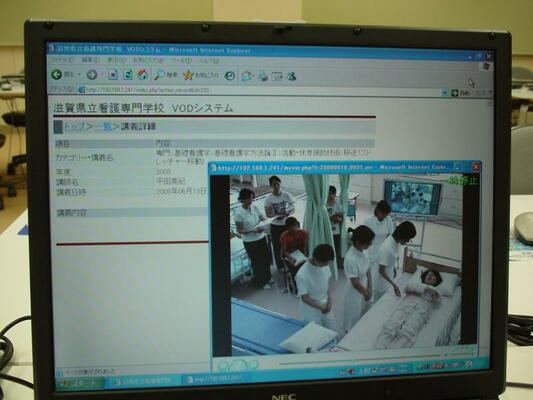The image size is (533, 400).
Task: Click the Windows Start (スタート) button
Action: coord(81,383)
